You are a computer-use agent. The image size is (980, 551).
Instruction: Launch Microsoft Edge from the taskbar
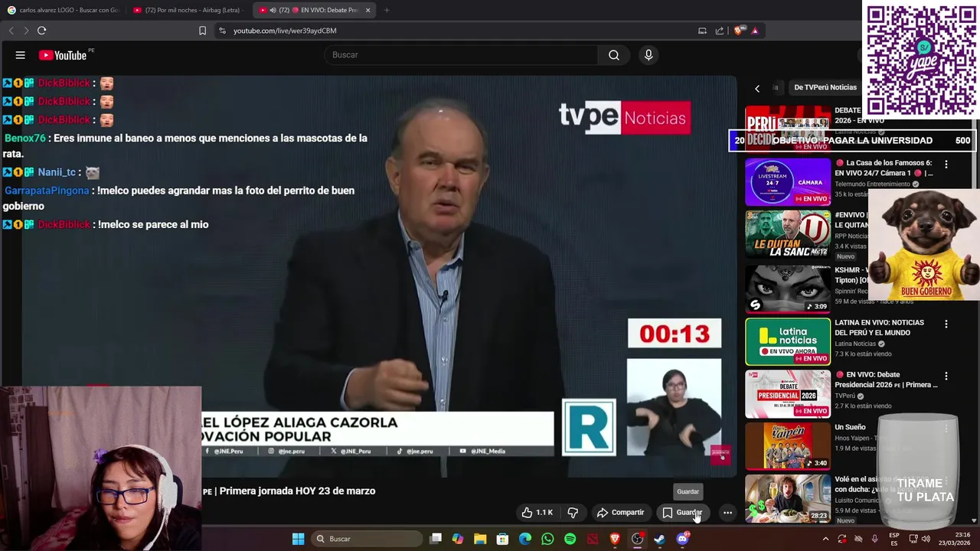pyautogui.click(x=525, y=539)
